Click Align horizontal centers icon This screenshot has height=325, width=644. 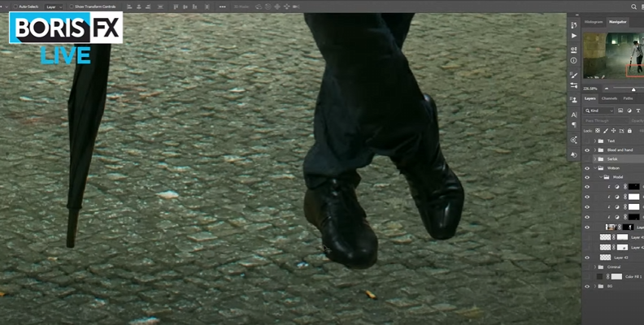point(139,6)
